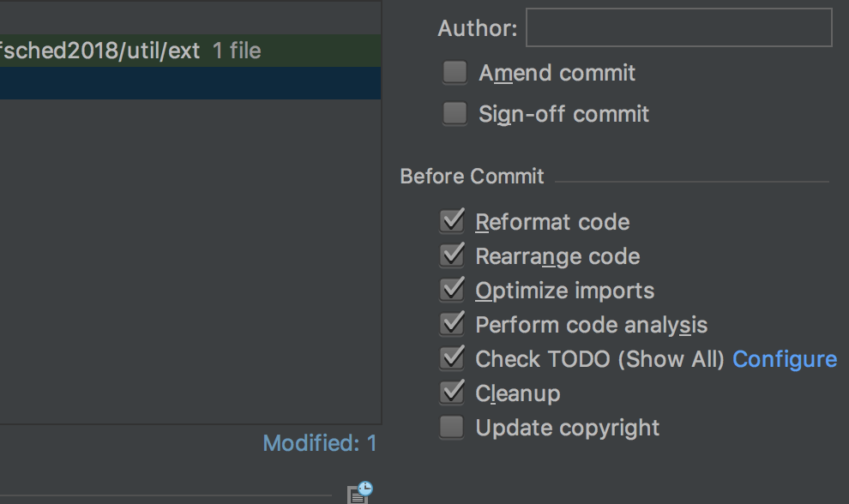Disable the Cleanup option
This screenshot has height=504, width=849.
[x=452, y=392]
